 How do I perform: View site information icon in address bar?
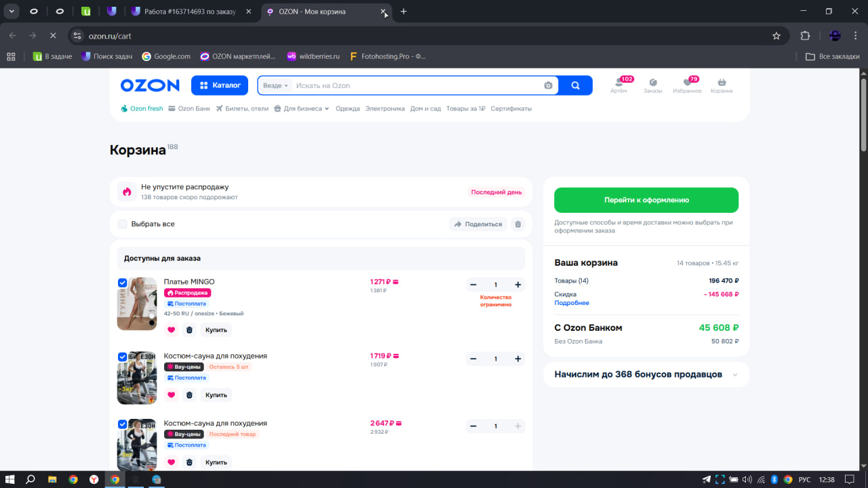pos(77,35)
